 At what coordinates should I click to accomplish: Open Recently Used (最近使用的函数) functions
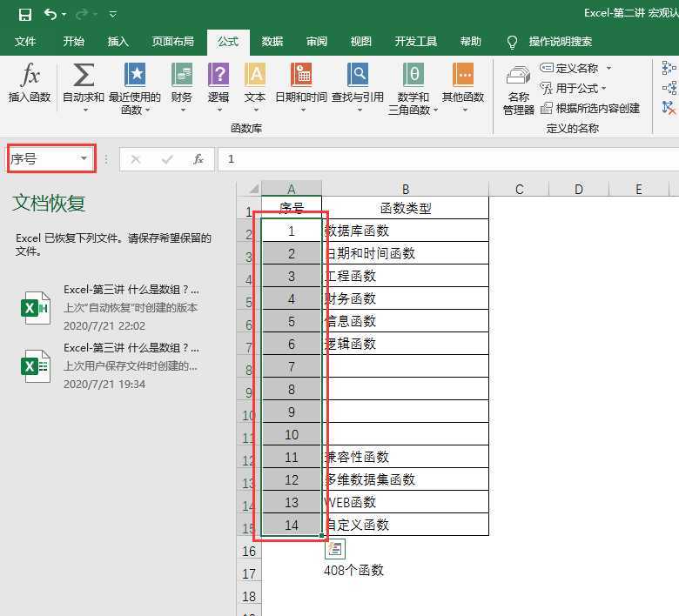135,77
